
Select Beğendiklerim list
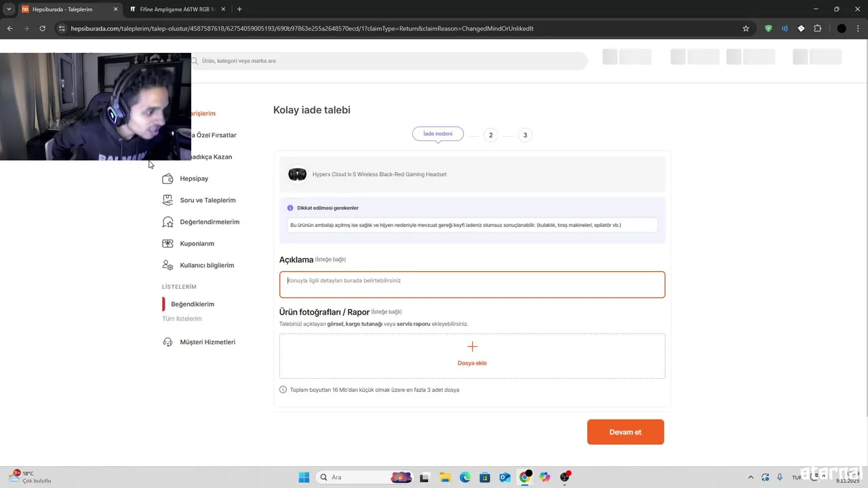(193, 304)
